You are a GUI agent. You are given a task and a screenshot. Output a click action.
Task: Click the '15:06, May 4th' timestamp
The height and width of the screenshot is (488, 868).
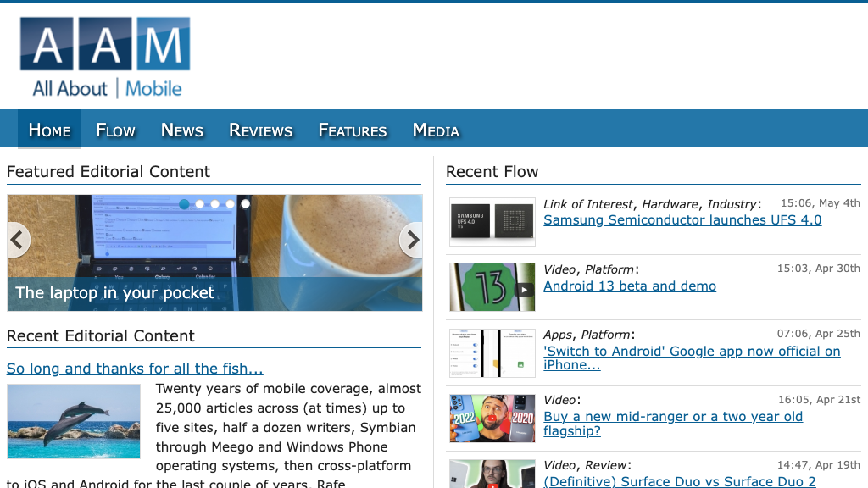point(821,203)
